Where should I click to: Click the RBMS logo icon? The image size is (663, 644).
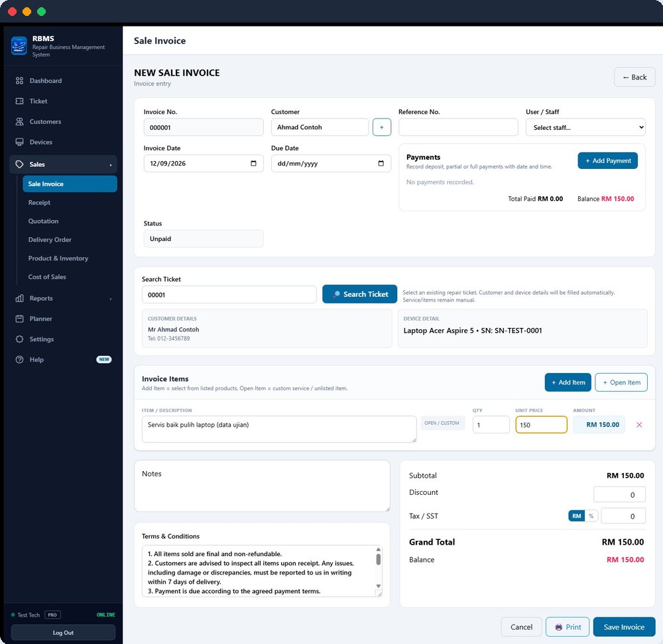(x=19, y=46)
